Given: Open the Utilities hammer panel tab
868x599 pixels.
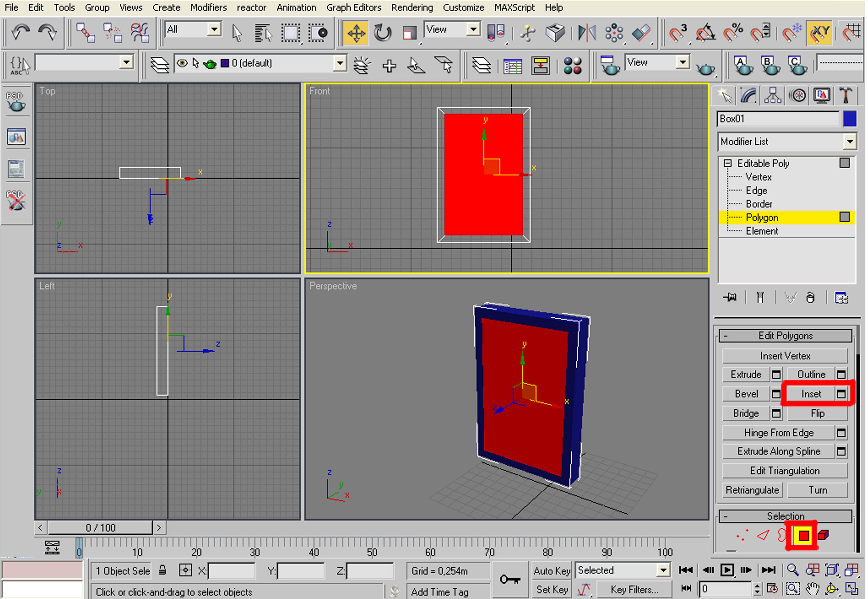Looking at the screenshot, I should (845, 95).
